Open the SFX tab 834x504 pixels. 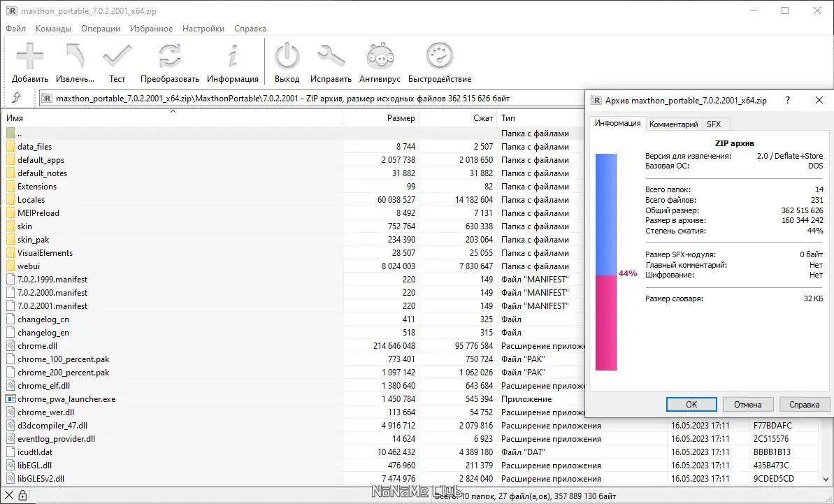click(x=714, y=123)
